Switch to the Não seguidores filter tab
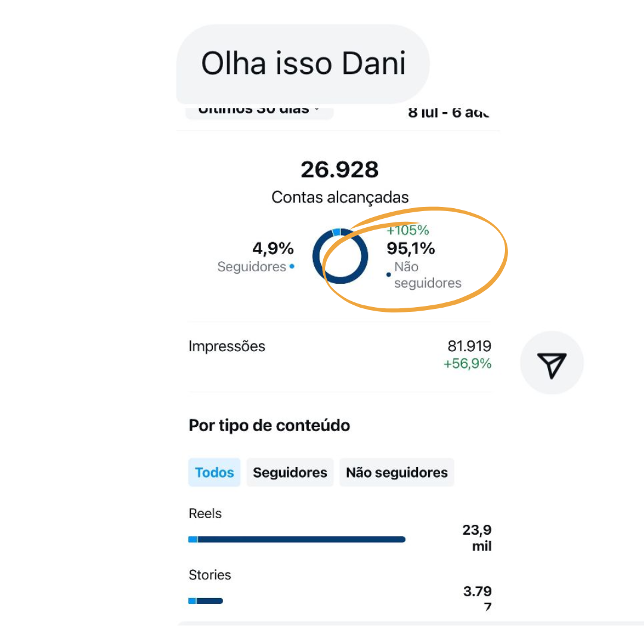 [x=397, y=472]
